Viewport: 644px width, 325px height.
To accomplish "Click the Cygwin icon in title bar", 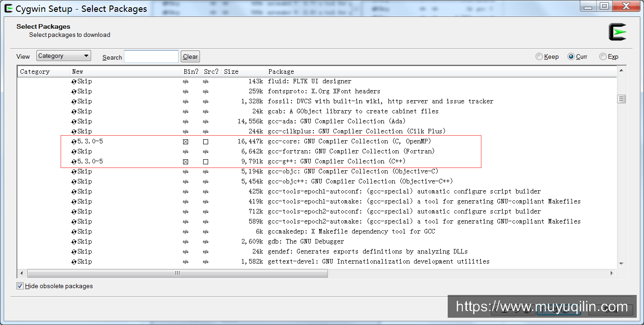I will coord(8,8).
